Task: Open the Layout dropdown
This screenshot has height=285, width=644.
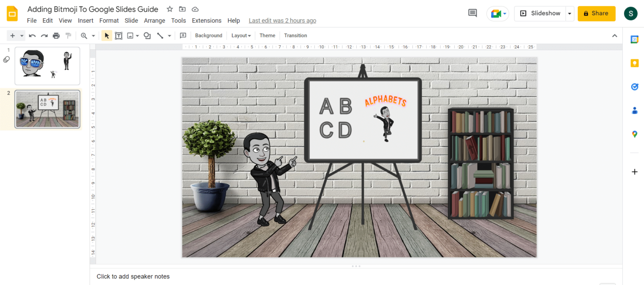Action: 241,36
